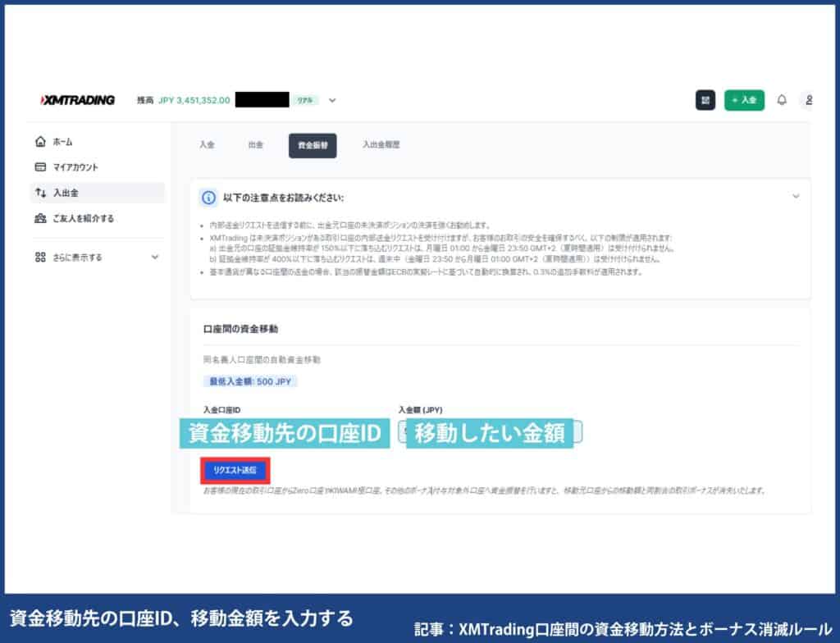Click the 入金口座ID label
Image resolution: width=840 pixels, height=643 pixels.
click(221, 410)
